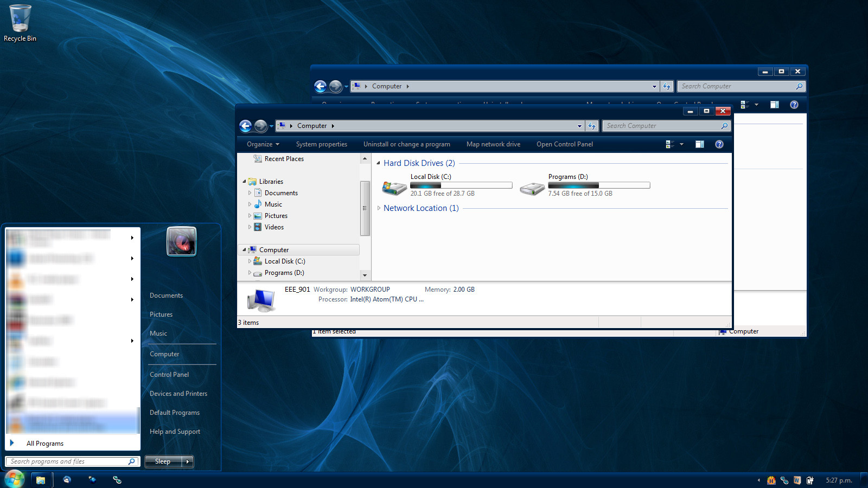Expand Local Disk (C:) tree node
The image size is (868, 488).
(250, 261)
